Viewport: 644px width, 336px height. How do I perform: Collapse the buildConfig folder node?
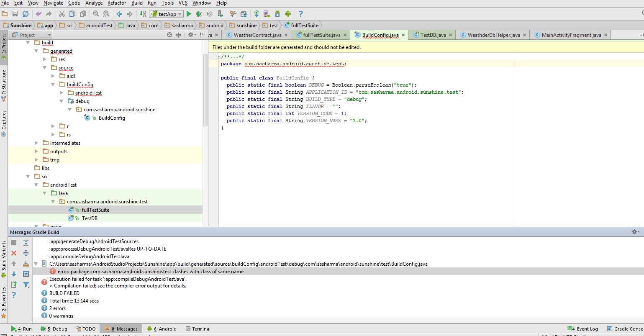53,85
